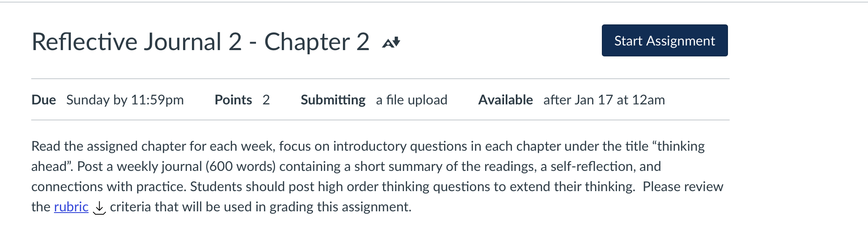Click the (600 words) text in description
Viewport: 868px width, 245px height.
click(x=240, y=166)
